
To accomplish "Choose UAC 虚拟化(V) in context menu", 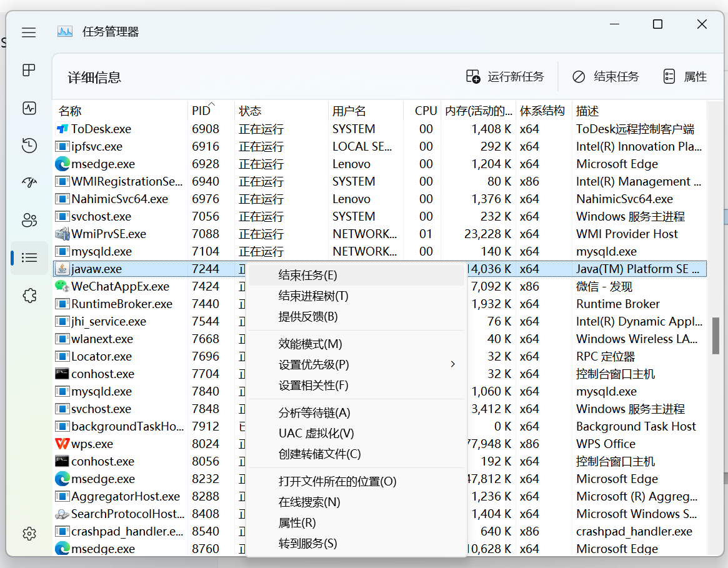I will tap(357, 433).
